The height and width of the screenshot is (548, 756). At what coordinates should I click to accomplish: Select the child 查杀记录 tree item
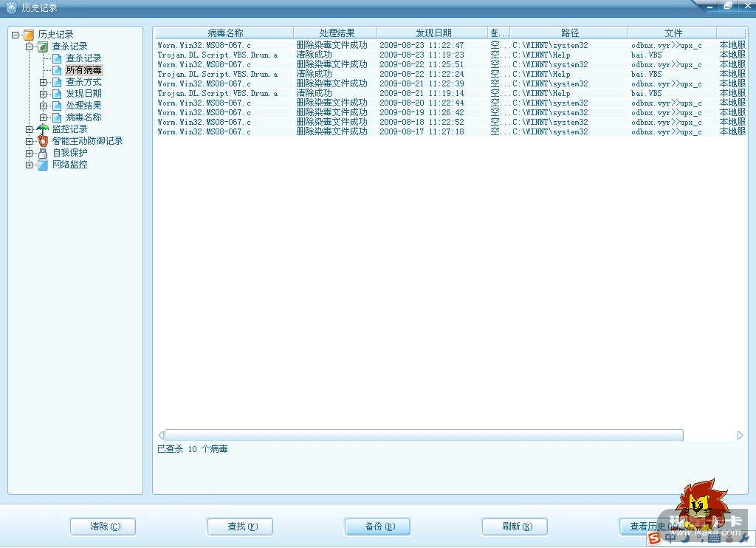(x=84, y=58)
